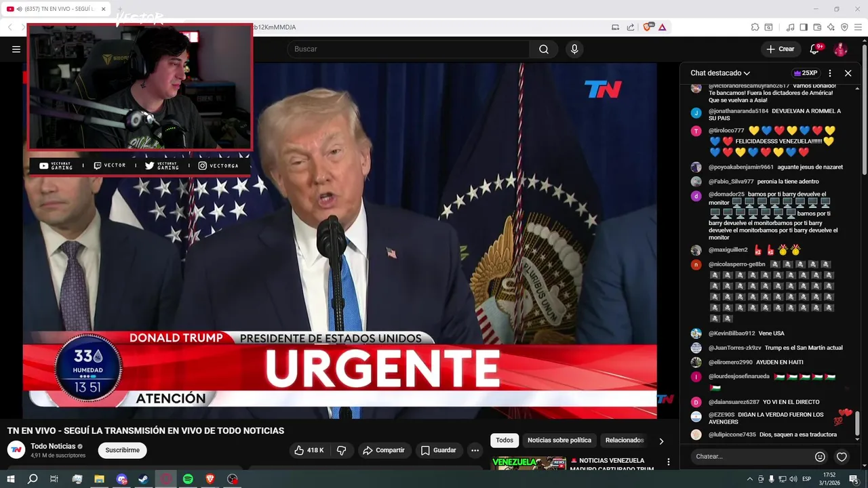Open Brave Shields lion icon
The image size is (868, 488).
click(x=648, y=27)
